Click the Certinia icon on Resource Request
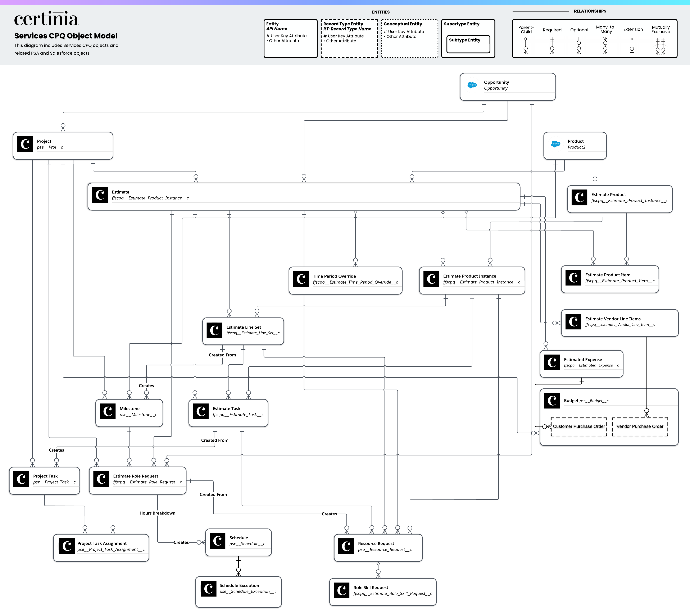The height and width of the screenshot is (616, 690). point(346,546)
